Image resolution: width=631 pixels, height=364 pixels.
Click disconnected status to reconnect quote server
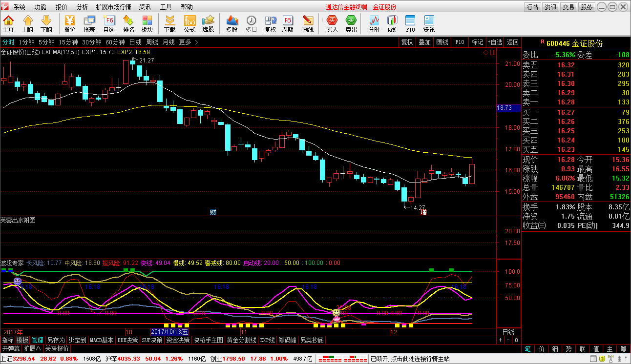coord(410,359)
